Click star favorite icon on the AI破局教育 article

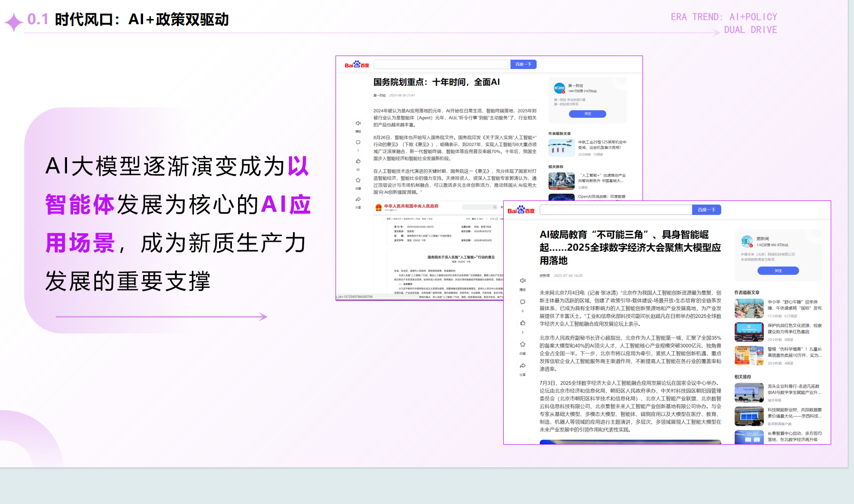pyautogui.click(x=522, y=344)
